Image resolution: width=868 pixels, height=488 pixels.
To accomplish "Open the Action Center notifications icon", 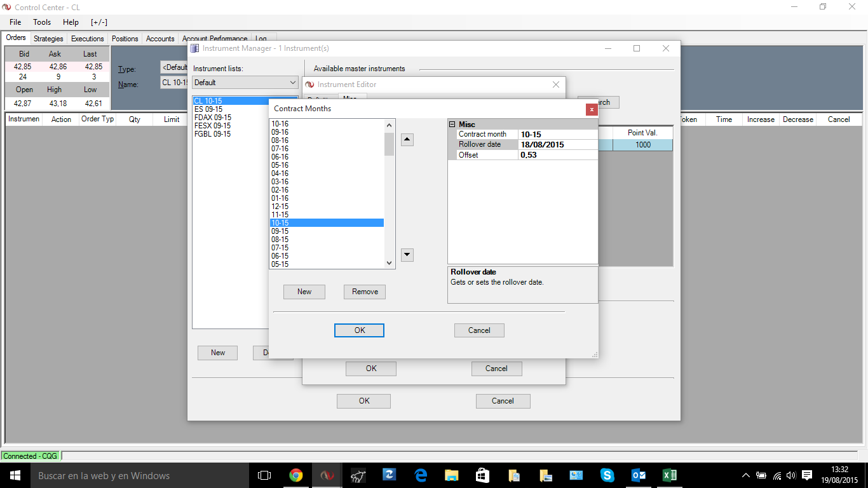I will [807, 475].
